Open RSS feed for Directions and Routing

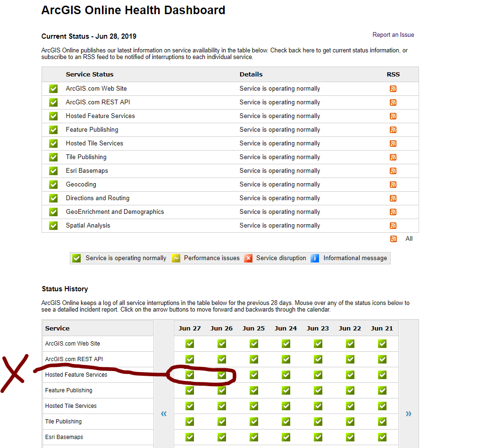pos(393,198)
